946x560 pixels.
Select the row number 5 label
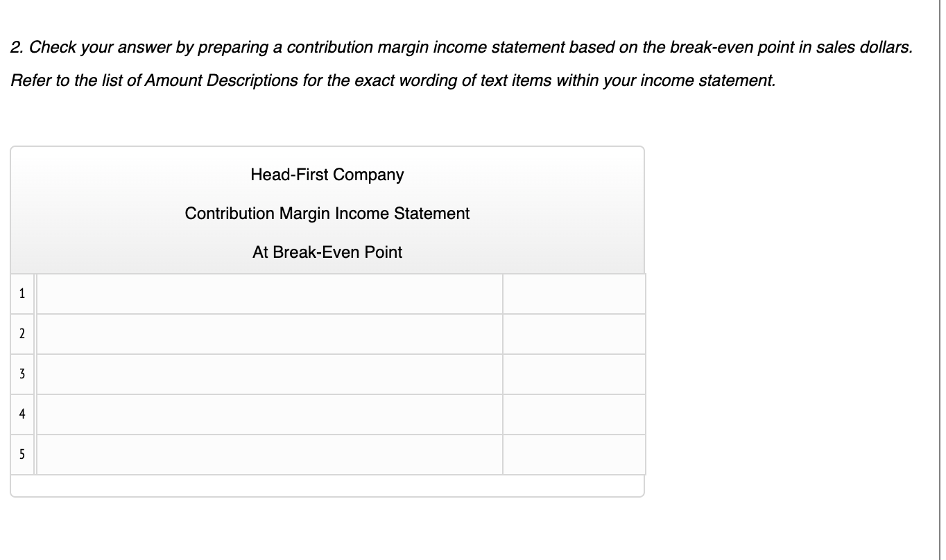click(22, 455)
